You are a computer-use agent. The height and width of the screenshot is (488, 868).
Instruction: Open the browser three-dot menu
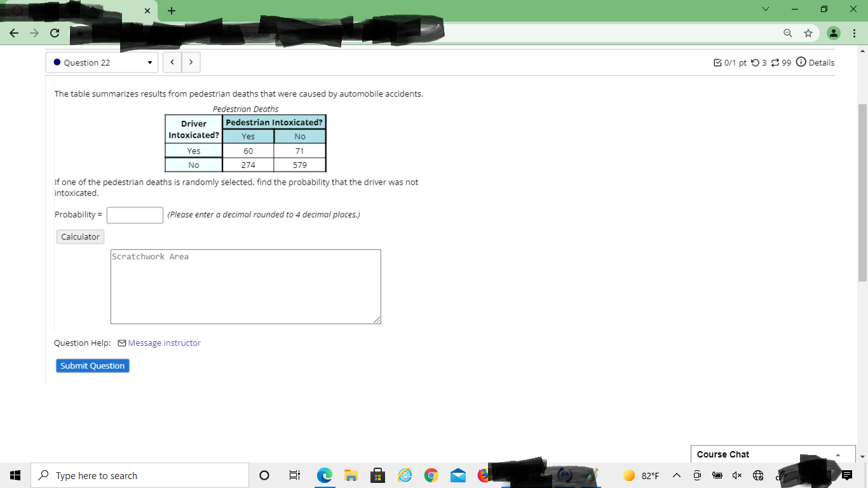(854, 32)
